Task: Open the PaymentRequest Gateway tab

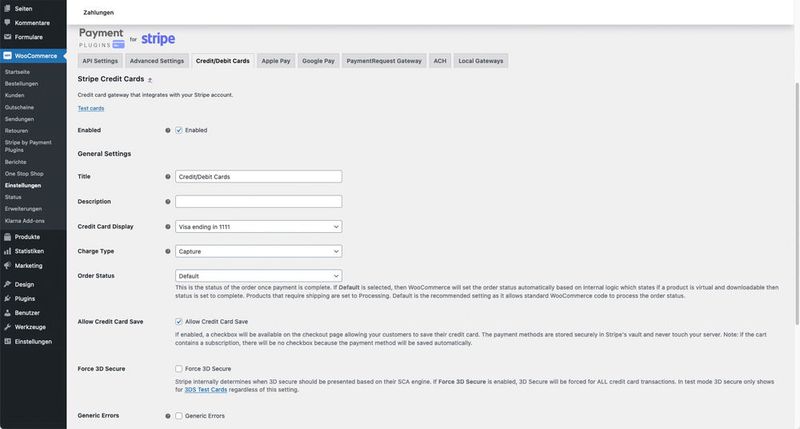Action: [x=384, y=61]
